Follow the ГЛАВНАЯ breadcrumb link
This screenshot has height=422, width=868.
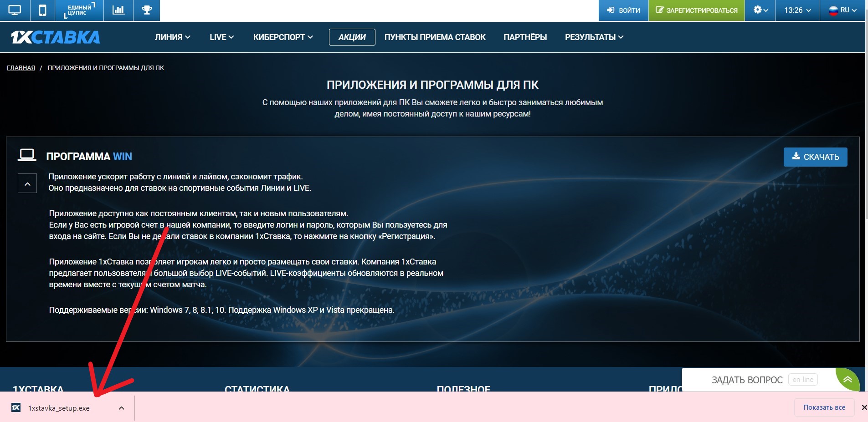coord(21,68)
